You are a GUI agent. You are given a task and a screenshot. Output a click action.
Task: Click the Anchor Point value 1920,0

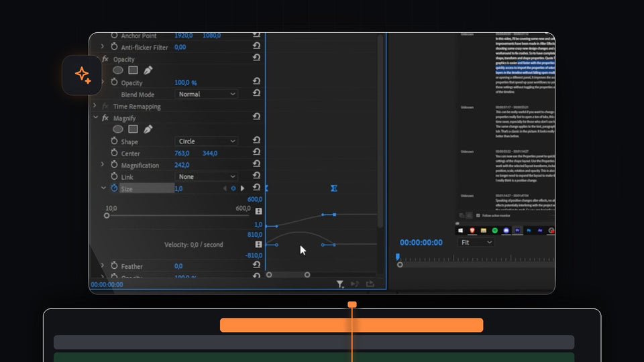(x=184, y=36)
